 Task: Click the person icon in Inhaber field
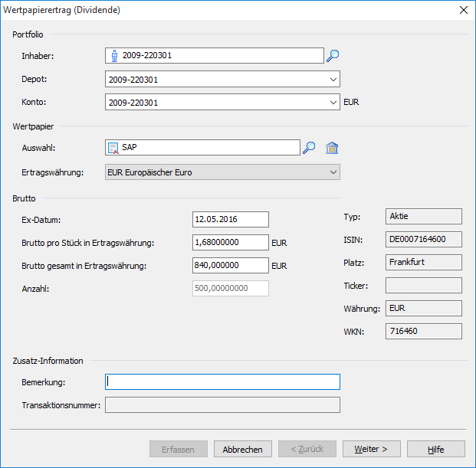coord(114,55)
